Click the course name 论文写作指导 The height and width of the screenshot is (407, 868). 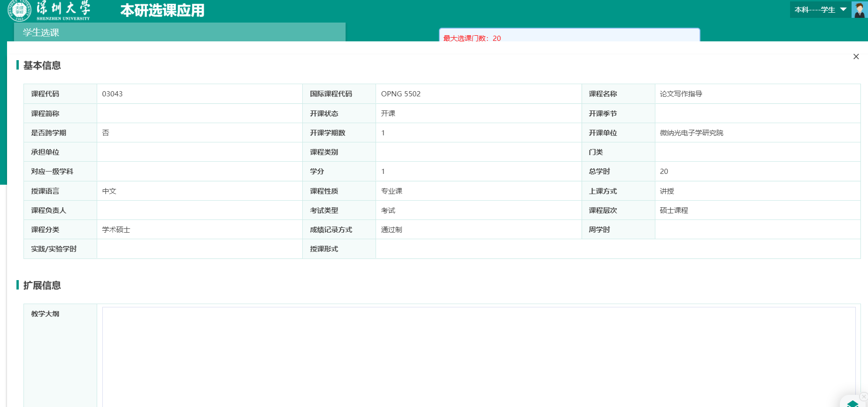[x=681, y=94]
